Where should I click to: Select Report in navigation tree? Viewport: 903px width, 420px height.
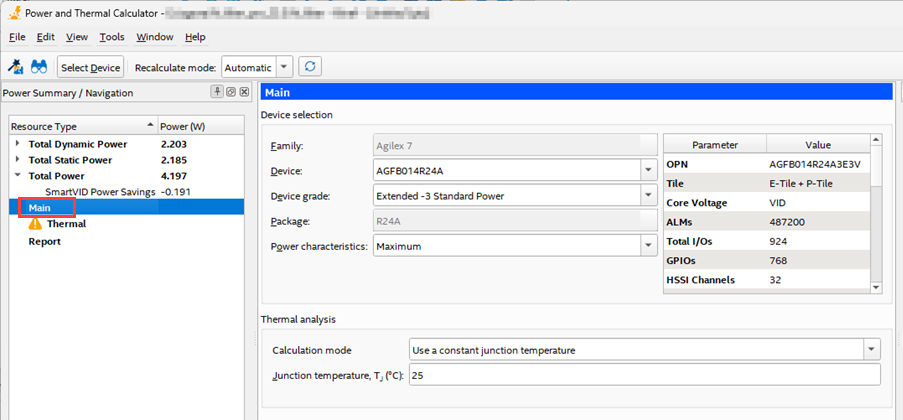(x=44, y=241)
